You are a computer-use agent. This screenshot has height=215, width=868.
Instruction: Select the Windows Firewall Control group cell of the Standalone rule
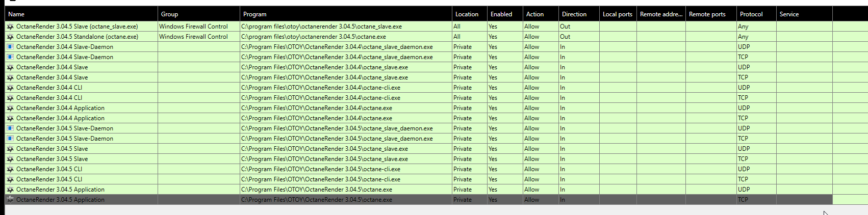click(x=193, y=37)
